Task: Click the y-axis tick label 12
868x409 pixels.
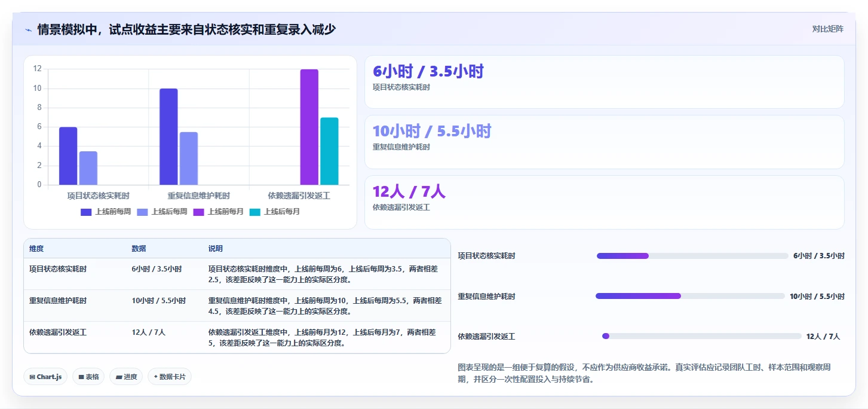Action: (38, 69)
